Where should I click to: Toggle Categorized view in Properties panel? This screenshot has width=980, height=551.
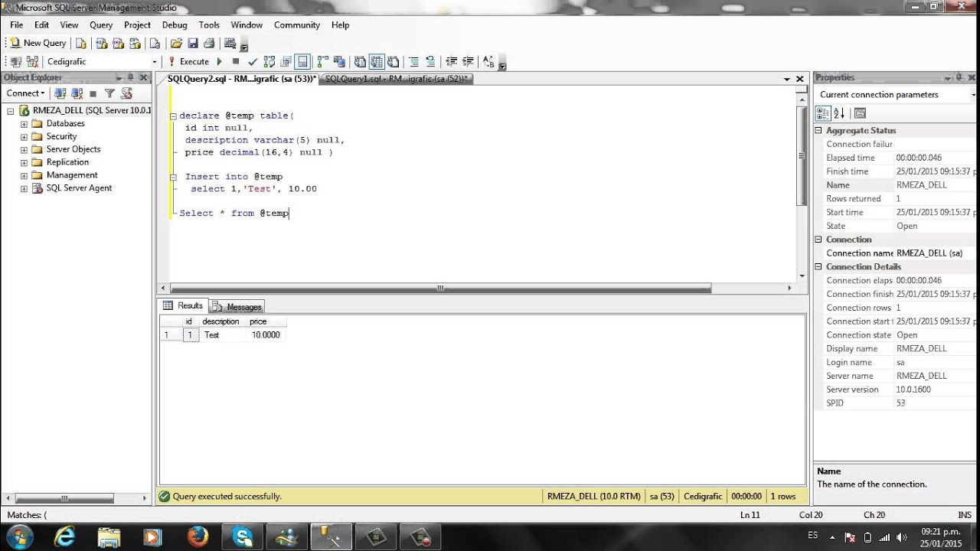tap(823, 113)
